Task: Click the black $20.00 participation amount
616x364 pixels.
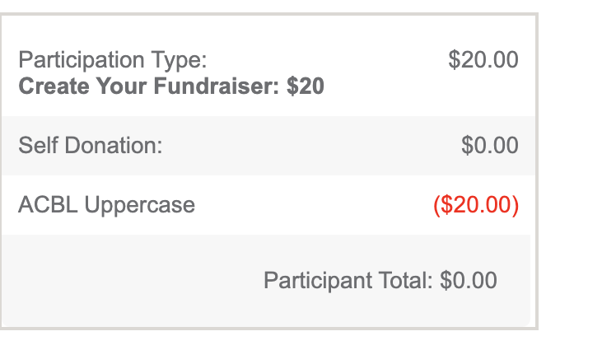Action: pos(483,60)
